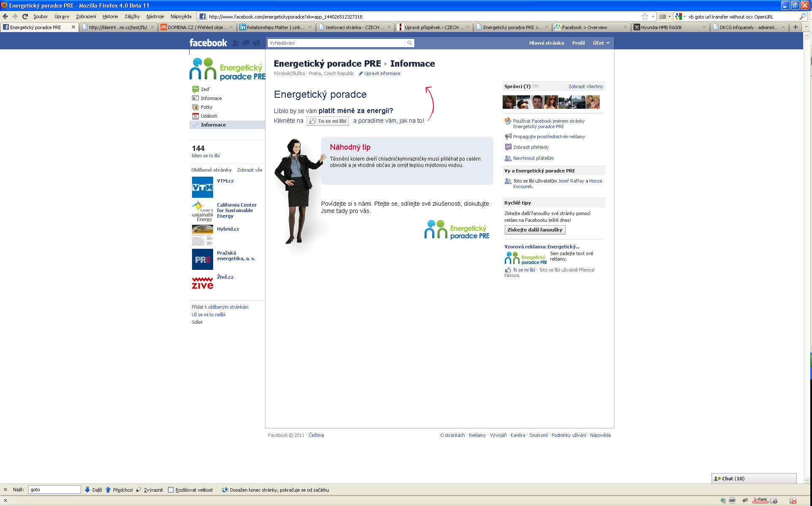Find previous match with Předchozí arrow
The width and height of the screenshot is (812, 506).
(x=119, y=490)
